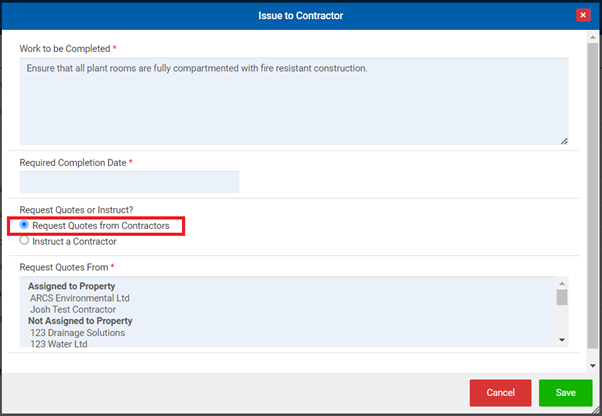Click the dialog's main vertical scrollbar thumb

[593, 196]
